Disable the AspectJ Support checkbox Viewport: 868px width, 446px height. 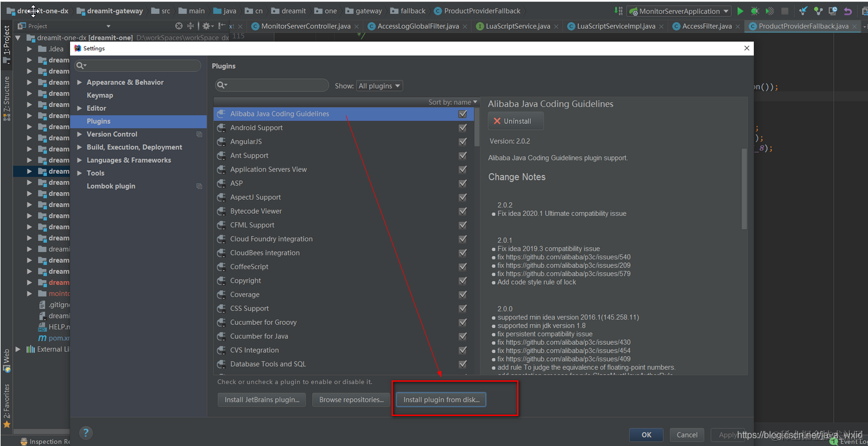462,198
